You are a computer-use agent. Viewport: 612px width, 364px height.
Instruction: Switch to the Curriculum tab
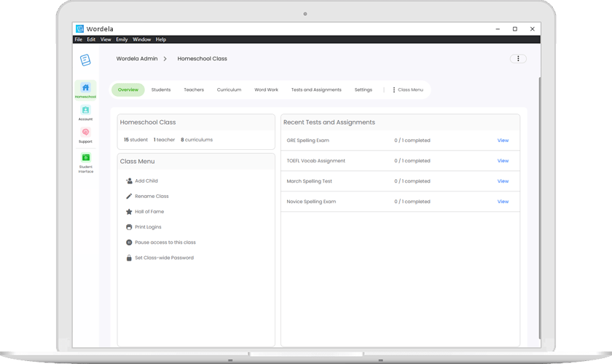(x=229, y=90)
